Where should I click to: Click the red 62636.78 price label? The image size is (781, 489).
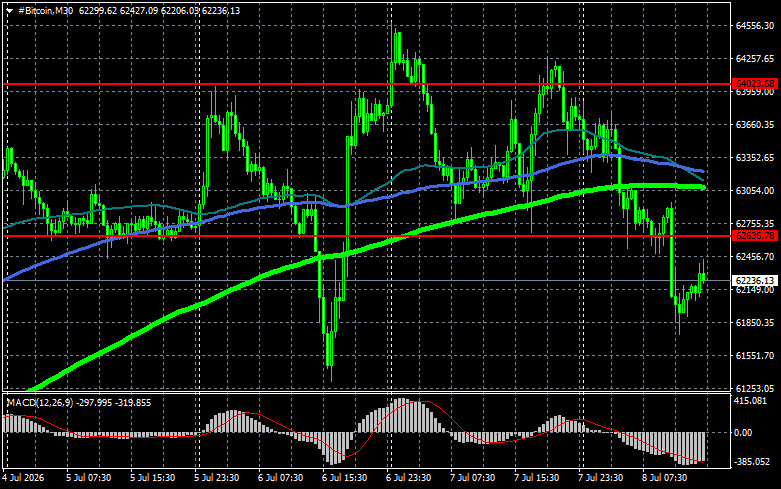click(755, 236)
